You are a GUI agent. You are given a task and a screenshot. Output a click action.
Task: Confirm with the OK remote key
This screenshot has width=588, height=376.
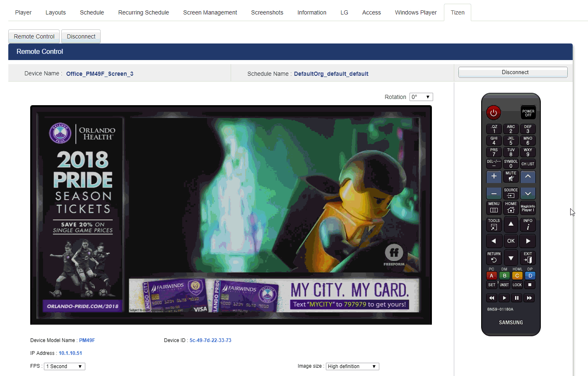[511, 241]
